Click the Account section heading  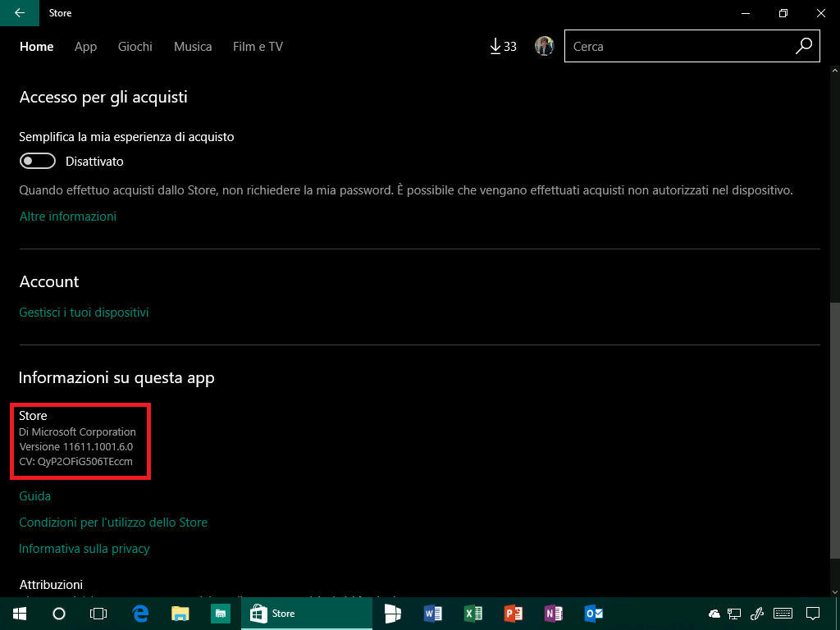point(49,282)
